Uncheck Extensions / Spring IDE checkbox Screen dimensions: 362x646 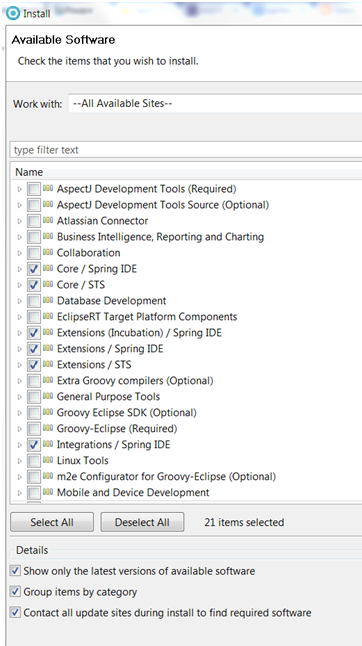34,349
